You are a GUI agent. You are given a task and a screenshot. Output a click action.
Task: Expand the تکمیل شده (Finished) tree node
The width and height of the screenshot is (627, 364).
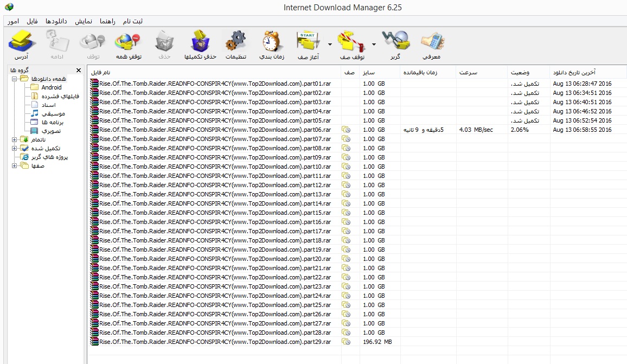[x=15, y=149]
